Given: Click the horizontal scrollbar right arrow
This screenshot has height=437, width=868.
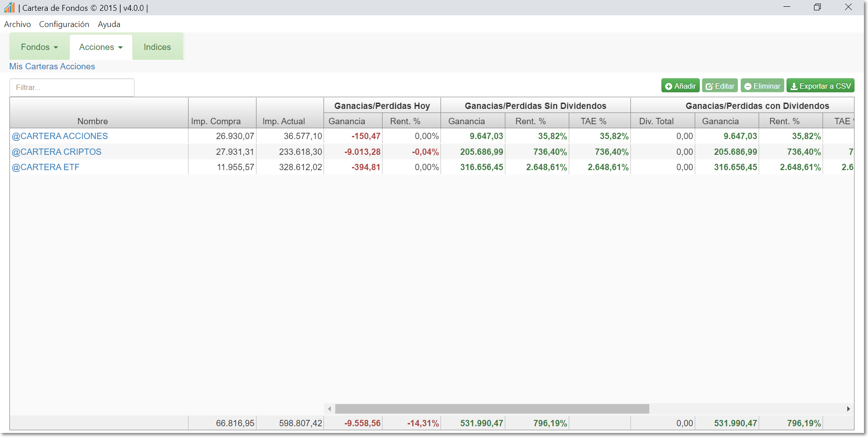Looking at the screenshot, I should [x=848, y=409].
